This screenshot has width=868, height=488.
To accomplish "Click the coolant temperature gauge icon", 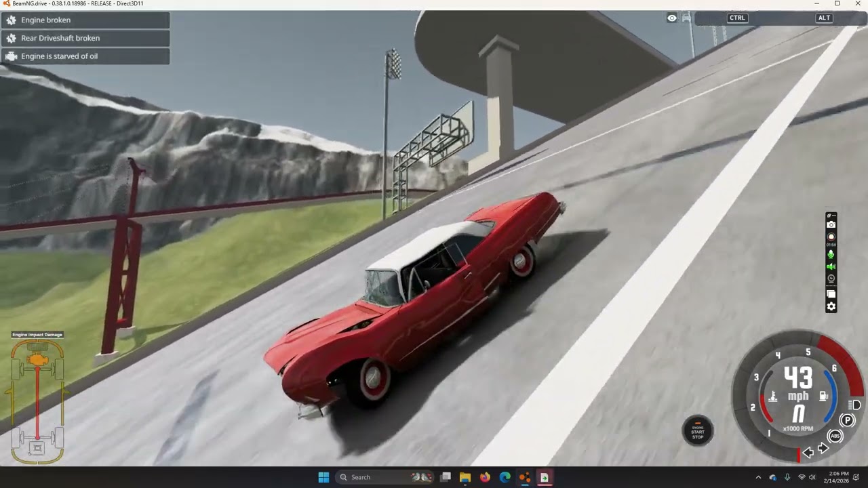I will pyautogui.click(x=772, y=396).
